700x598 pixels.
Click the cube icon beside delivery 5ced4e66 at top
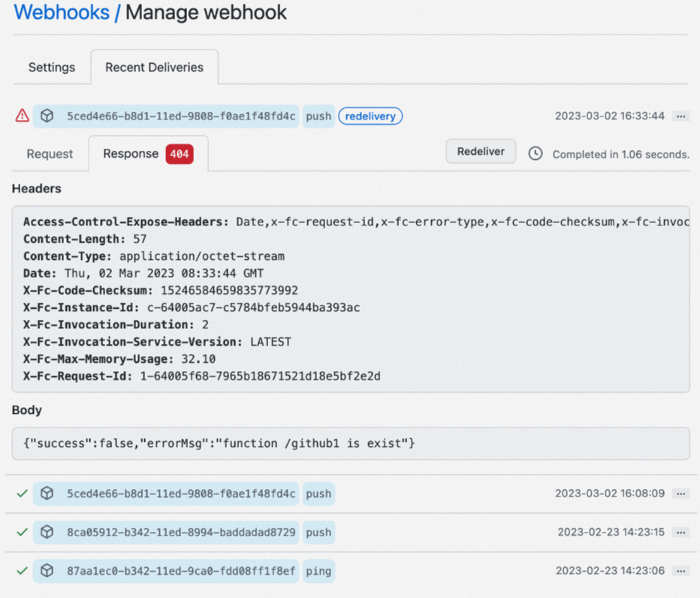coord(47,116)
